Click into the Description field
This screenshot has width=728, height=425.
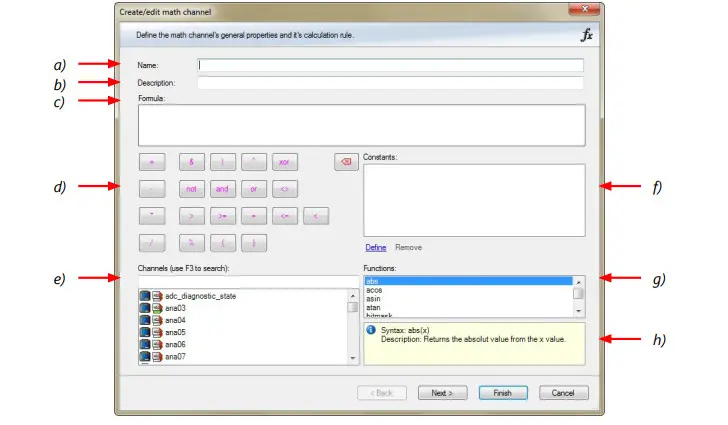tap(390, 83)
